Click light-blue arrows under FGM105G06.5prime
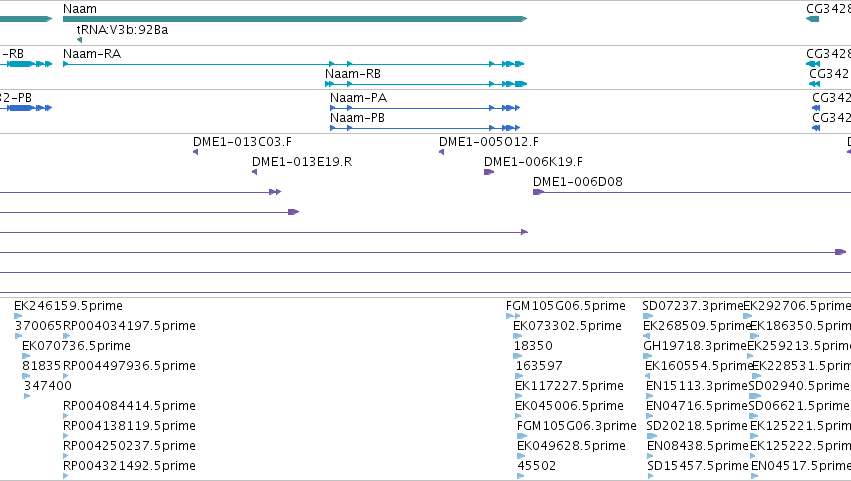The height and width of the screenshot is (481, 851). coord(513,316)
